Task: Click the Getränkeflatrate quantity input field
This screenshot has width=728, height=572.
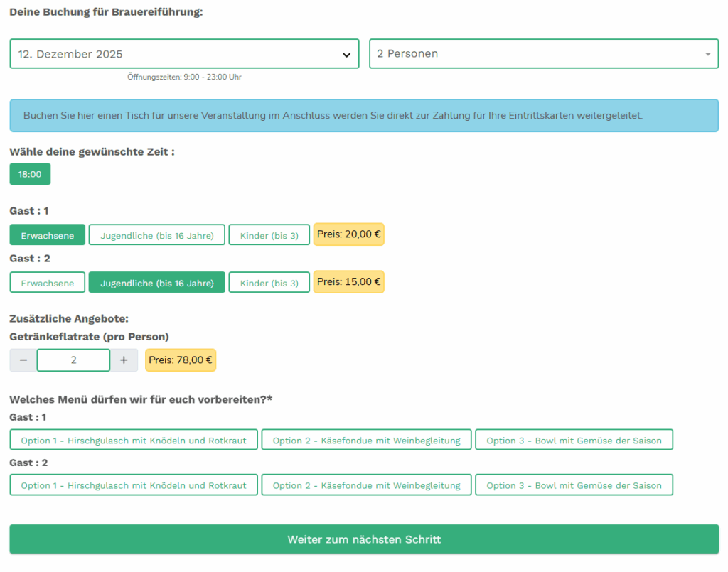Action: [x=73, y=360]
